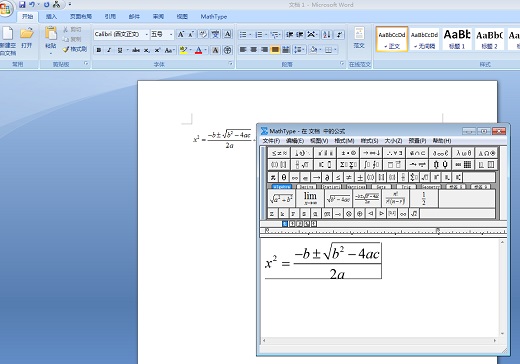Screen dimensions: 520x364
Task: Open the line spacing dropdown
Action: point(299,50)
